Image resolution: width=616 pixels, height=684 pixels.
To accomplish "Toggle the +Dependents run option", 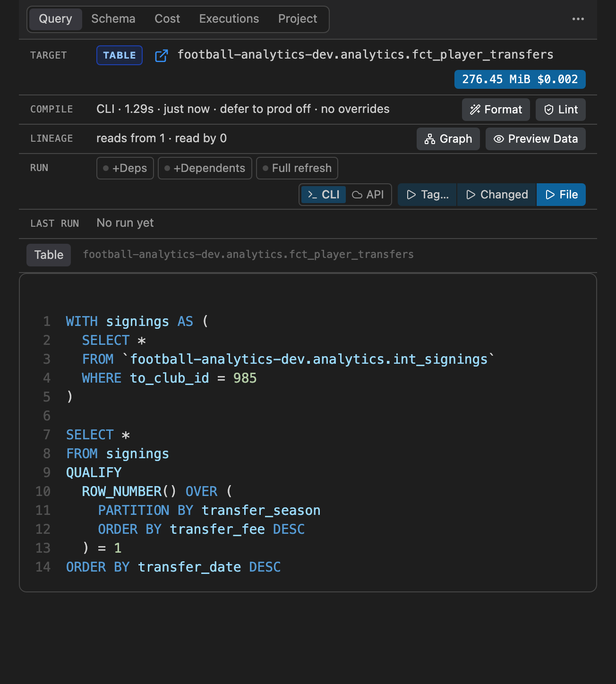I will [205, 168].
